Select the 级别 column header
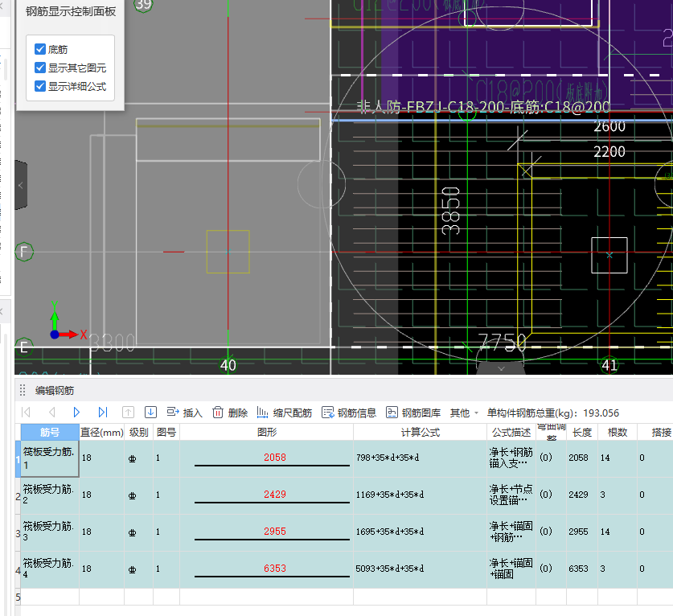 [138, 432]
